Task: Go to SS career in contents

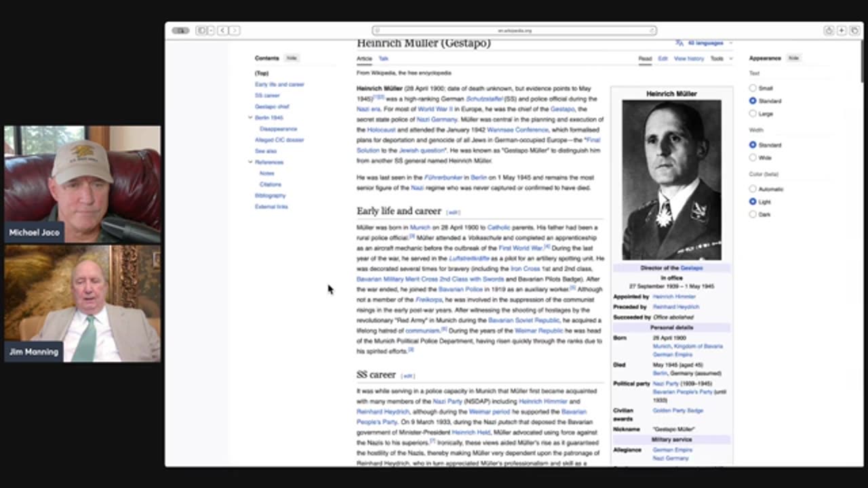Action: [x=267, y=96]
